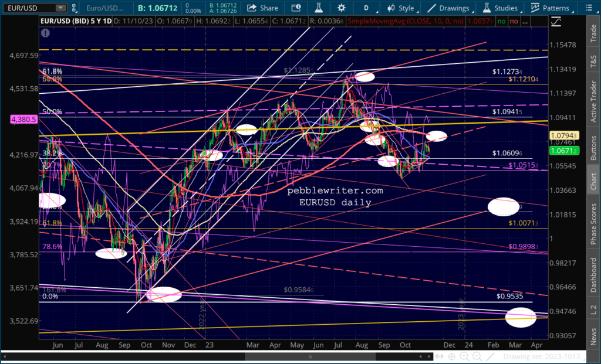Click the $0.9535 price level label
601x364 pixels.
[x=509, y=296]
